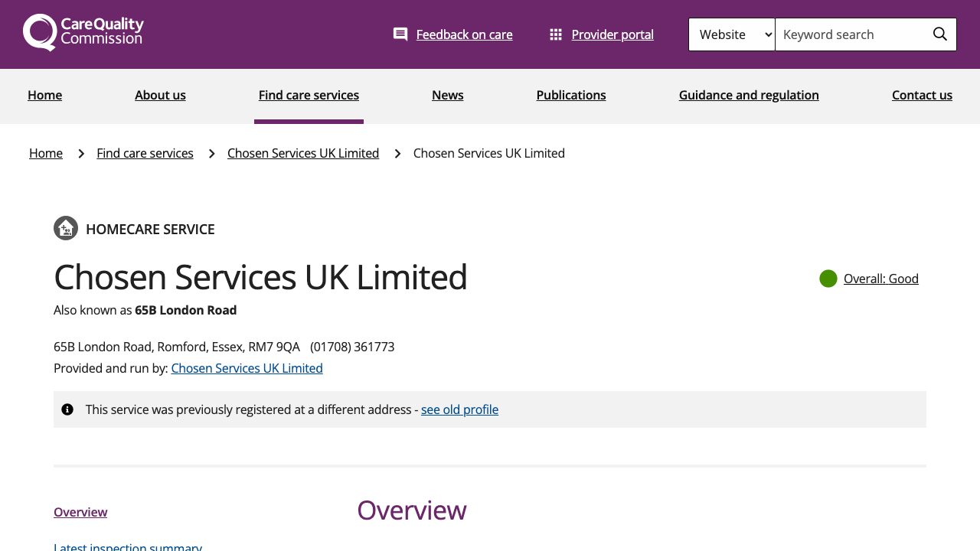Go to Find care services tab
Viewport: 980px width, 551px height.
tap(309, 95)
